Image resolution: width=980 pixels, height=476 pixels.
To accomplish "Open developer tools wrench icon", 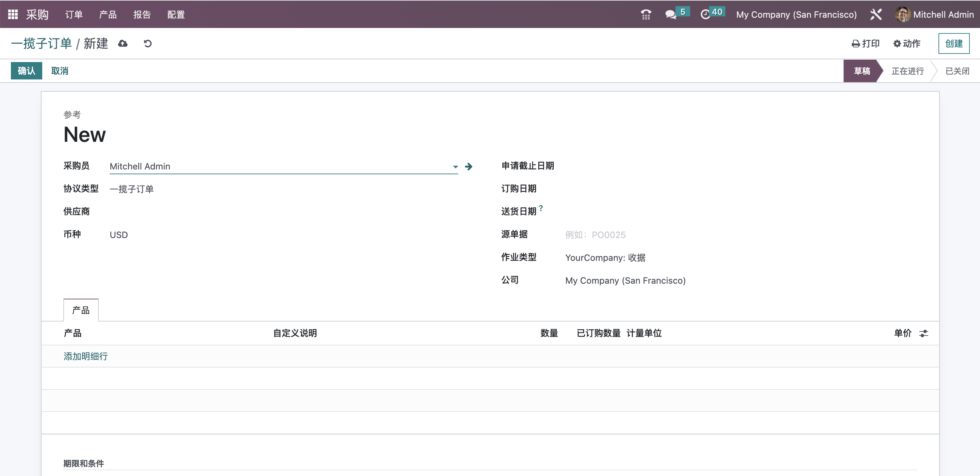I will tap(876, 14).
